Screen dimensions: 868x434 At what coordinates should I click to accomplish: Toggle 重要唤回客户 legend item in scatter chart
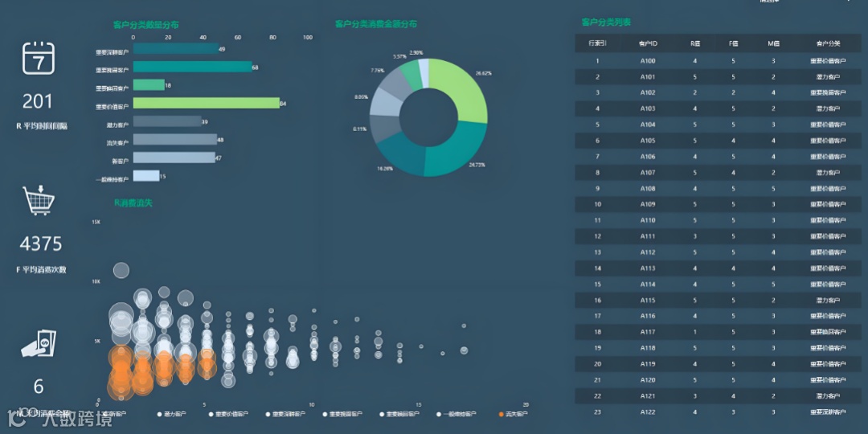(399, 414)
